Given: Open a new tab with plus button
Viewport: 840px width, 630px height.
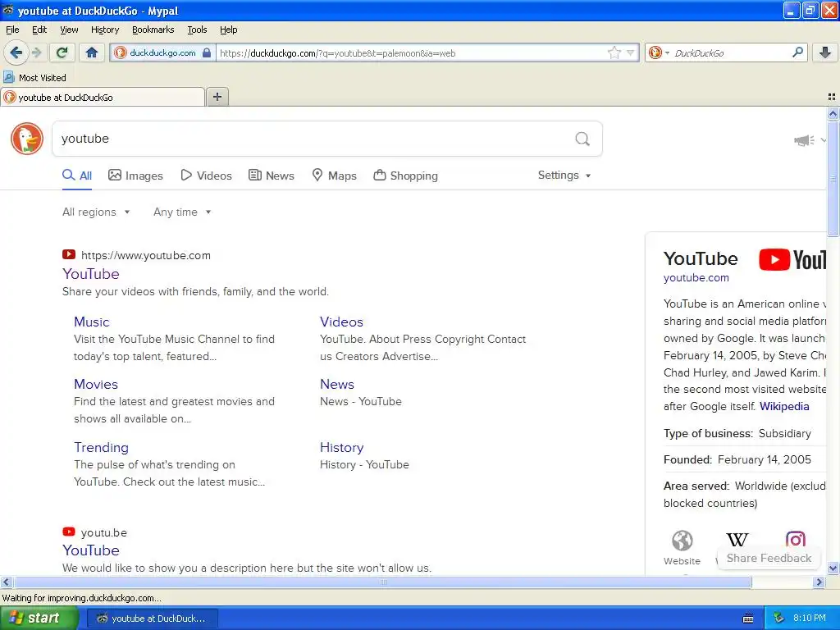Looking at the screenshot, I should (217, 97).
